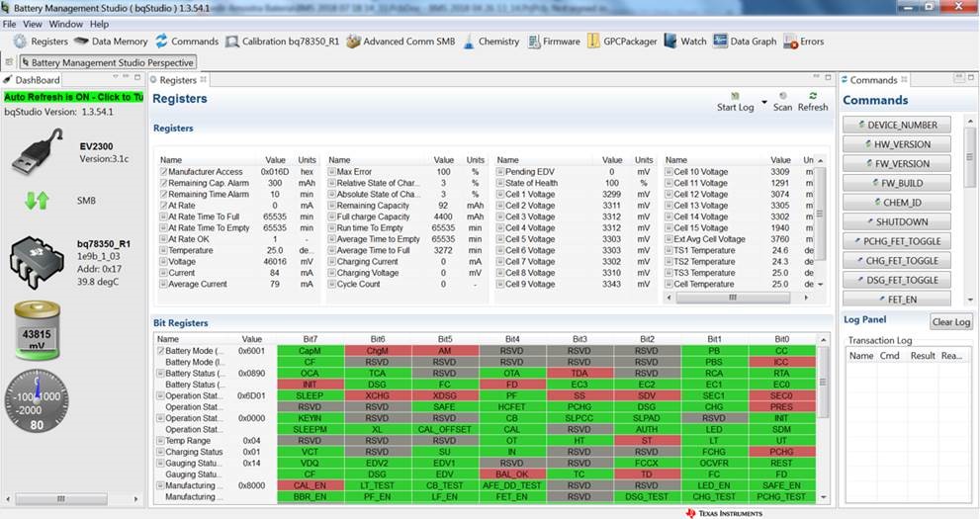Click the SMB green arrows icon

[37, 201]
